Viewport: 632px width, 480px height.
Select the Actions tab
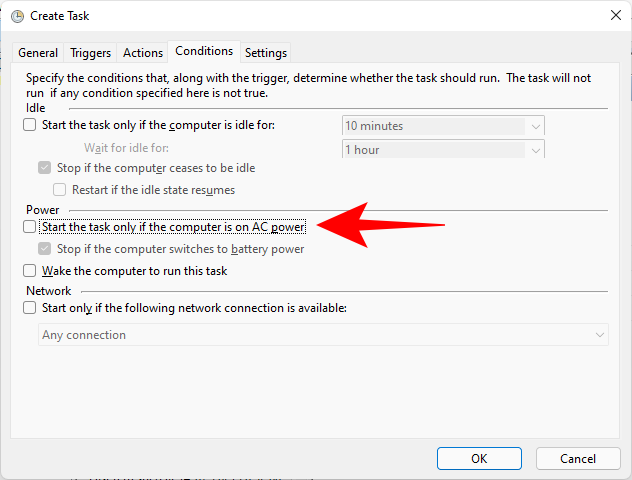(142, 53)
